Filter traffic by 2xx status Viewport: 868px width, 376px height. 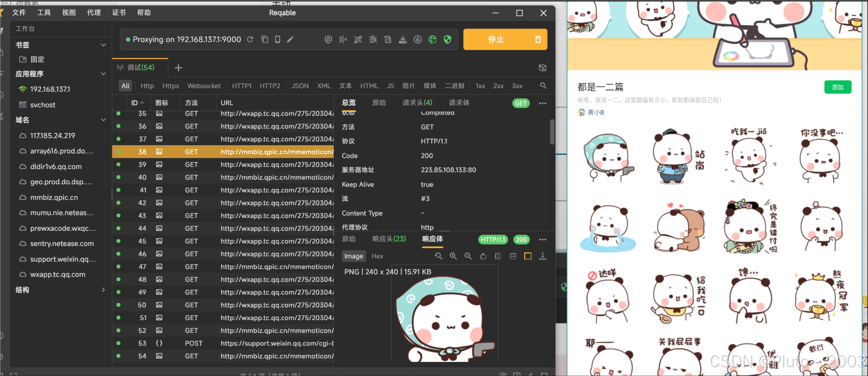(498, 86)
